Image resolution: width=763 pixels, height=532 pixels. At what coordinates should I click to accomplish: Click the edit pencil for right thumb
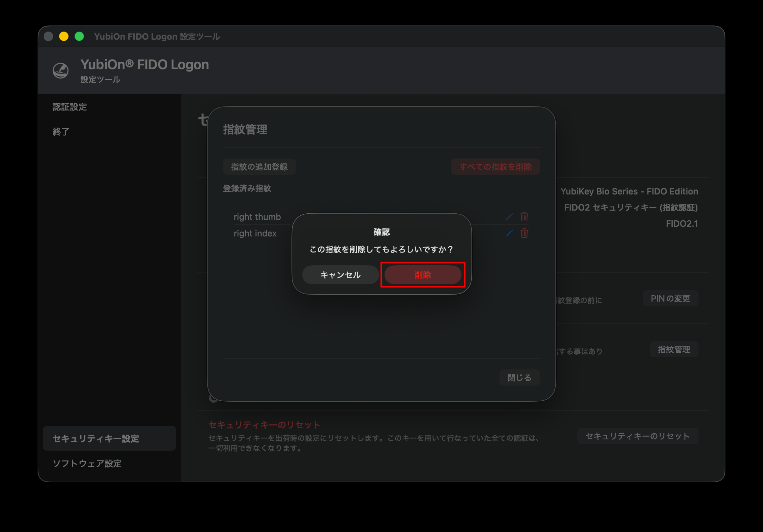pos(509,217)
